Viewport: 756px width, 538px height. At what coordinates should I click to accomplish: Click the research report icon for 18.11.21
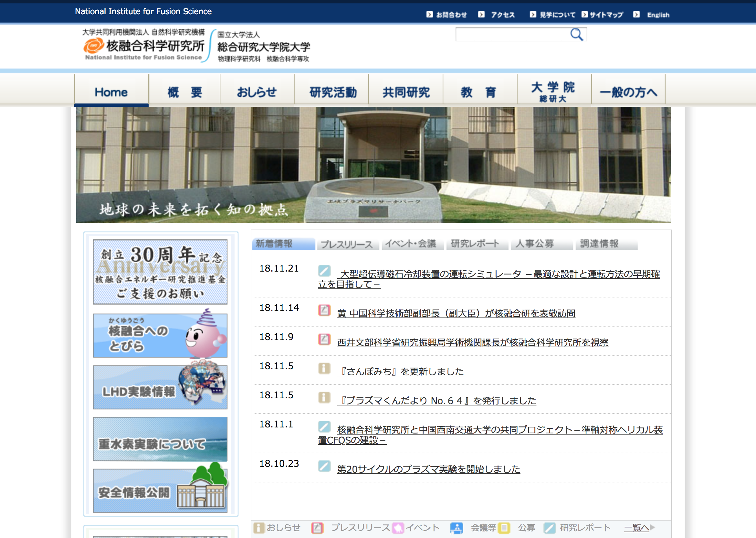(x=324, y=271)
